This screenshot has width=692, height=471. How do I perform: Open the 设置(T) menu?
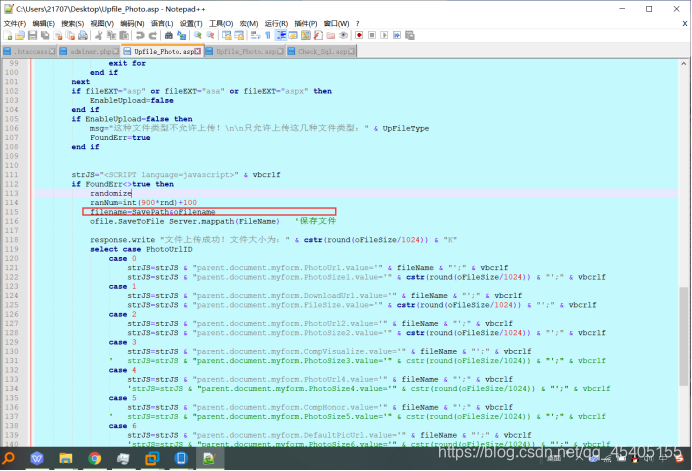click(191, 23)
